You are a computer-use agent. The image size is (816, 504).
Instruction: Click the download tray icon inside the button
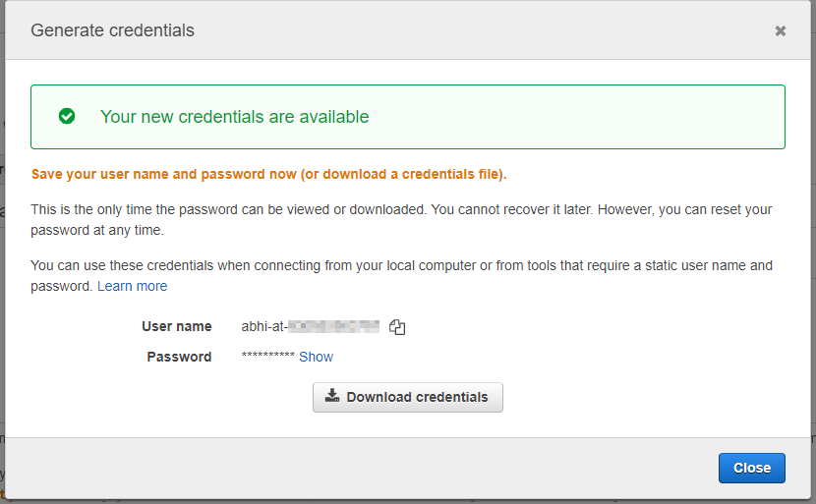(332, 396)
